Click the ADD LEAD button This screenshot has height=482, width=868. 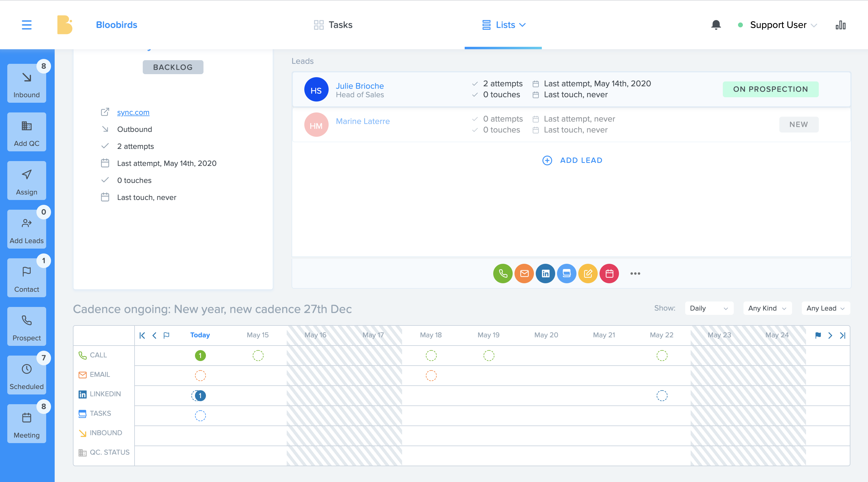click(x=572, y=160)
